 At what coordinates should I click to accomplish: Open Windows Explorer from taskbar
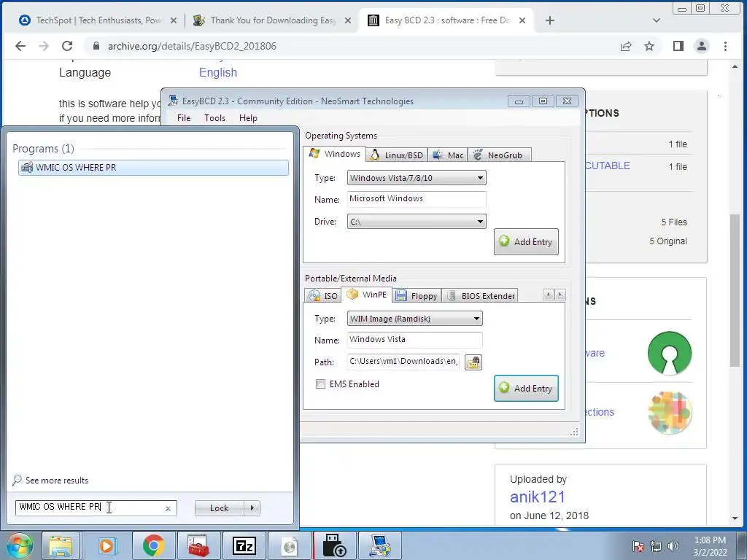pyautogui.click(x=61, y=545)
